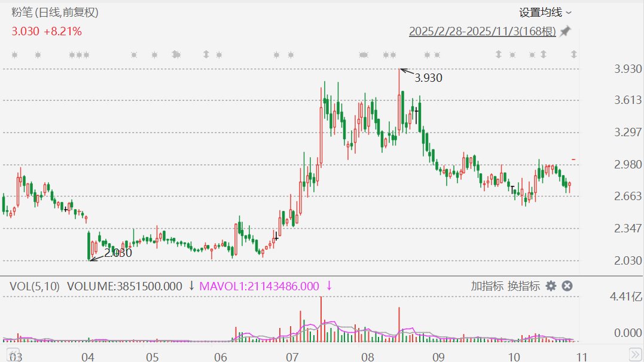Click the arrow beside the 2.030 low label
This screenshot has height=362, width=644.
tap(95, 257)
